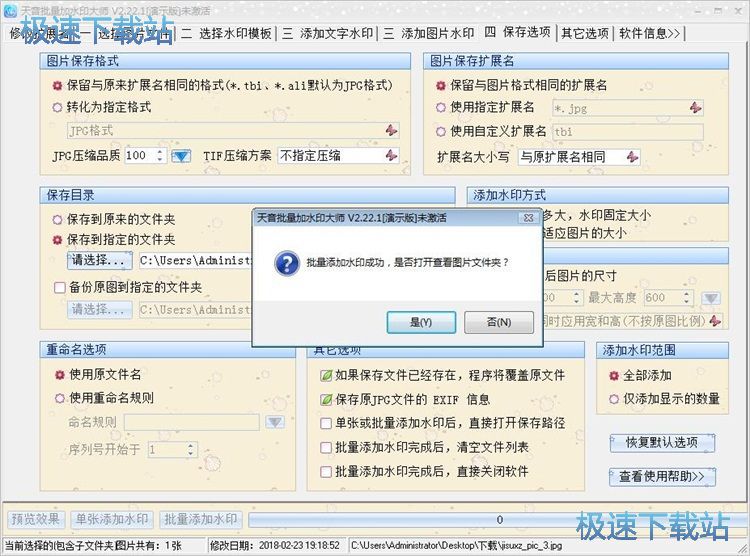This screenshot has height=556, width=750.
Task: Click the 命名规则 input field
Action: point(192,422)
